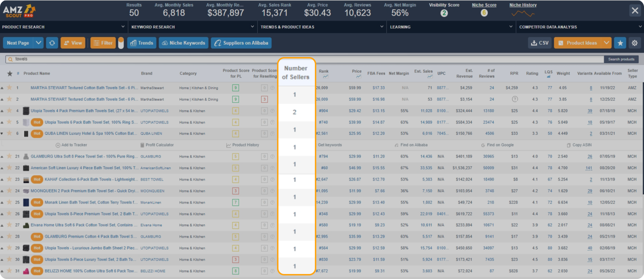This screenshot has height=279, width=644.
Task: Open the PRODUCT RESEARCH menu
Action: pos(64,27)
